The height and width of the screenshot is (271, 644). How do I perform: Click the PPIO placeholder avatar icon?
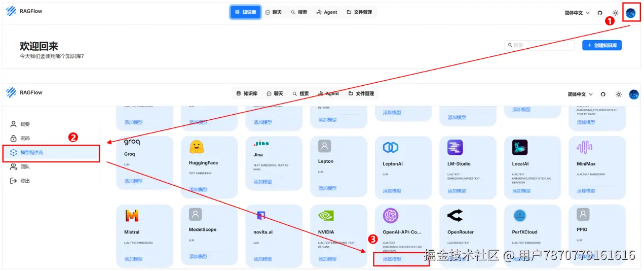coord(583,214)
